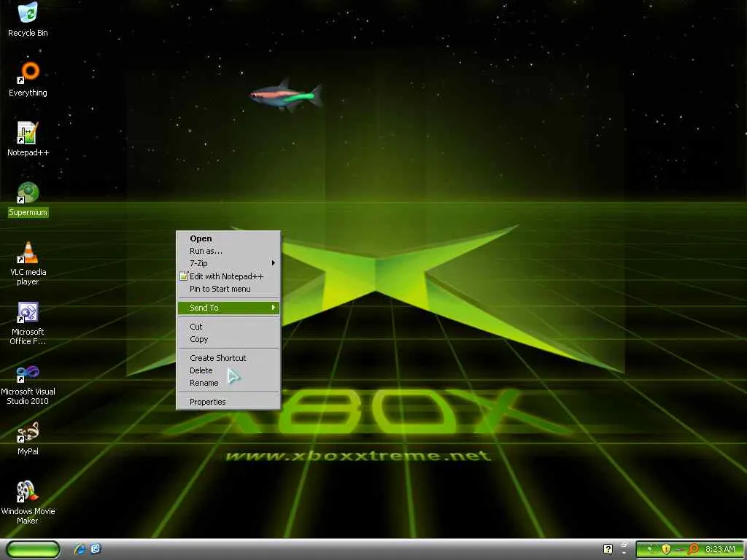Launch Internet Explorer from Quick Launch

coord(80,549)
